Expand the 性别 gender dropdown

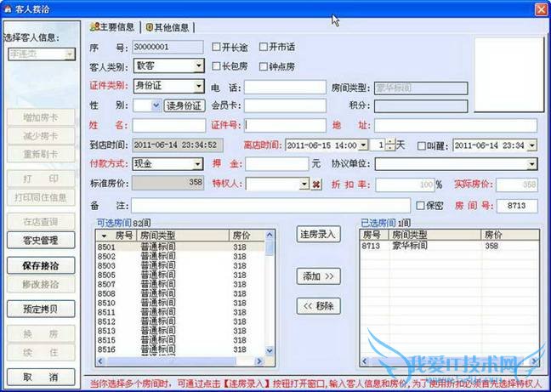pos(156,105)
